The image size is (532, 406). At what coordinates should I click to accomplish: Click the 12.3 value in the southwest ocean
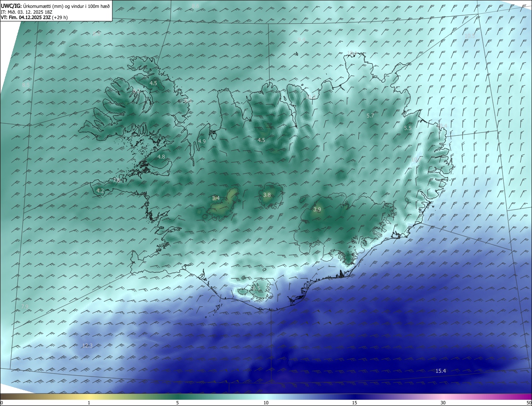(x=87, y=345)
